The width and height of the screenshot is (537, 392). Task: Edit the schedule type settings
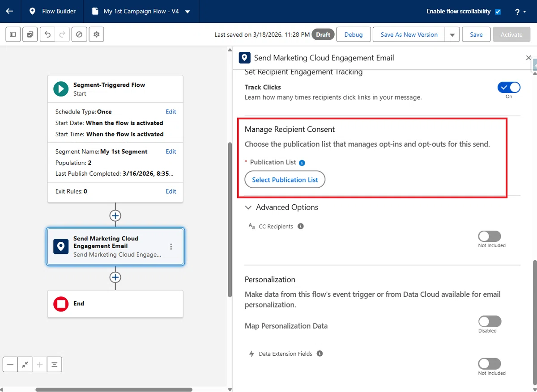click(171, 112)
